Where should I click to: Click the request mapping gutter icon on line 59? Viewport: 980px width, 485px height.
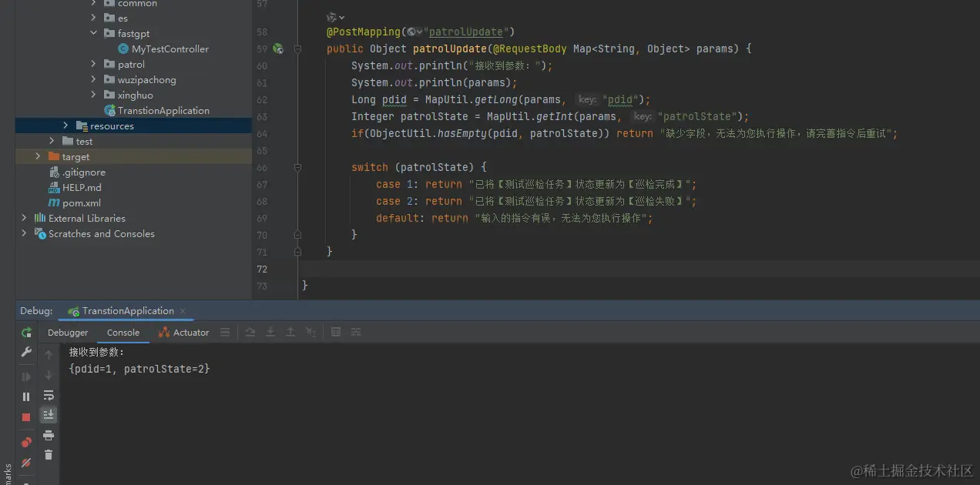[278, 48]
